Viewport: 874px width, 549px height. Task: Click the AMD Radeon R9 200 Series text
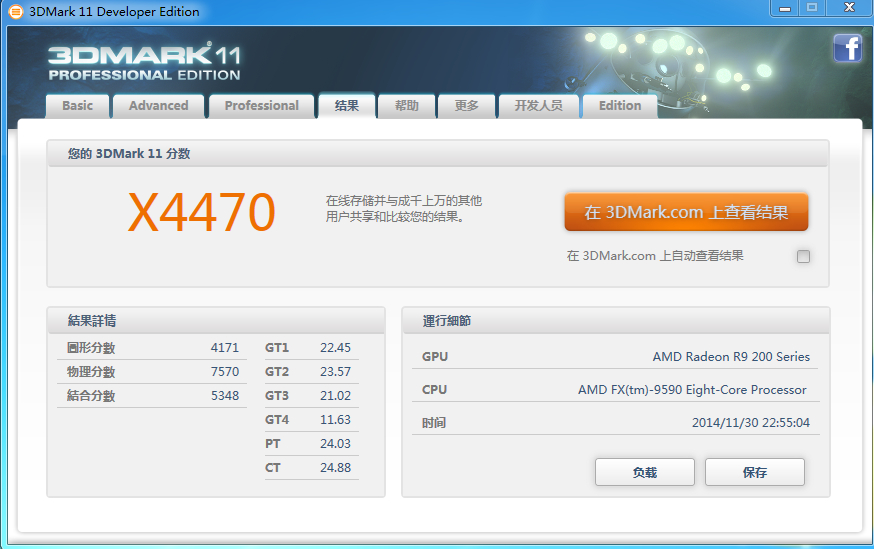(x=731, y=357)
